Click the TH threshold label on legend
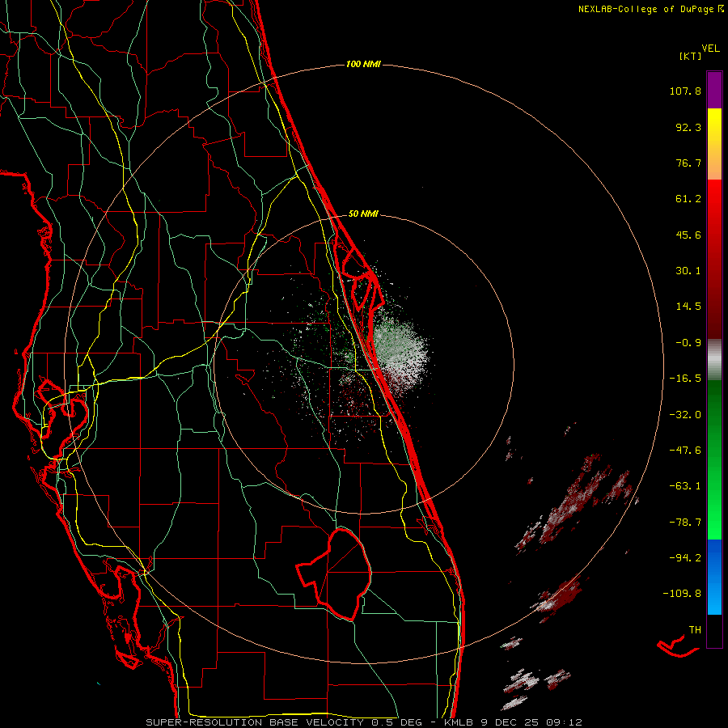Viewport: 728px width, 728px height. 695,630
